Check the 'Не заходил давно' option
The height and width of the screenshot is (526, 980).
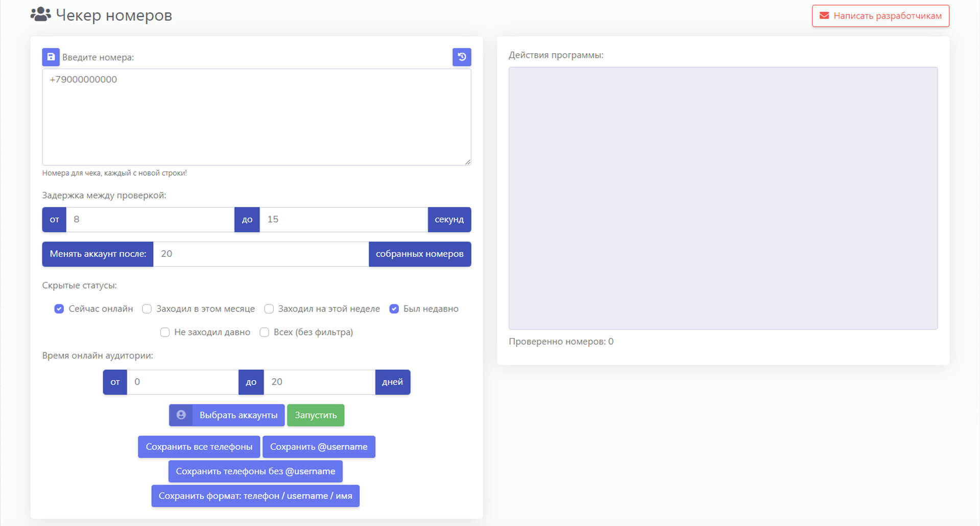165,332
